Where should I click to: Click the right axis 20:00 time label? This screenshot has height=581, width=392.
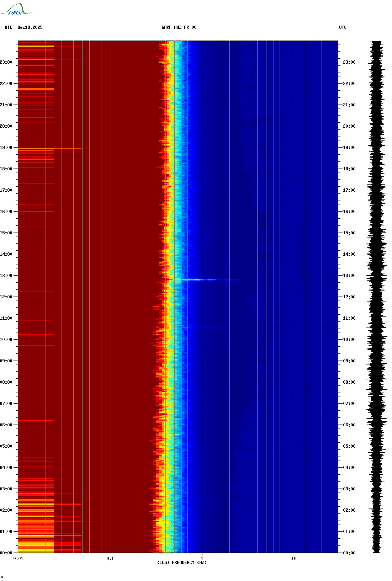(x=349, y=126)
